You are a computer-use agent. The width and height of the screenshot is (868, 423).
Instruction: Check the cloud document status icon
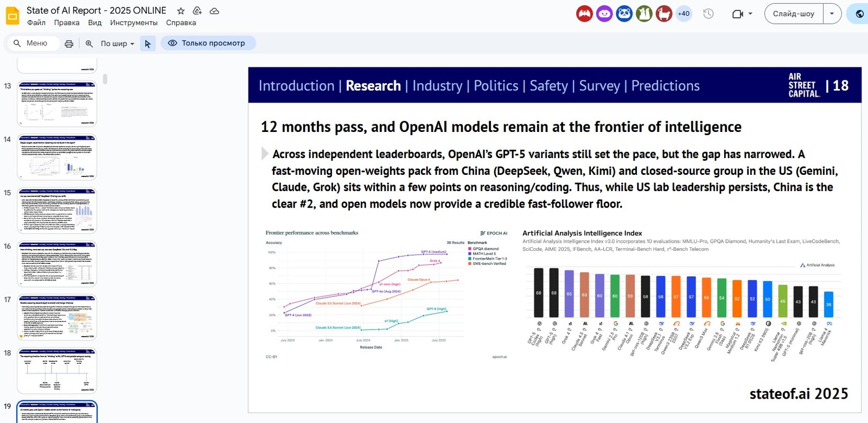(214, 11)
